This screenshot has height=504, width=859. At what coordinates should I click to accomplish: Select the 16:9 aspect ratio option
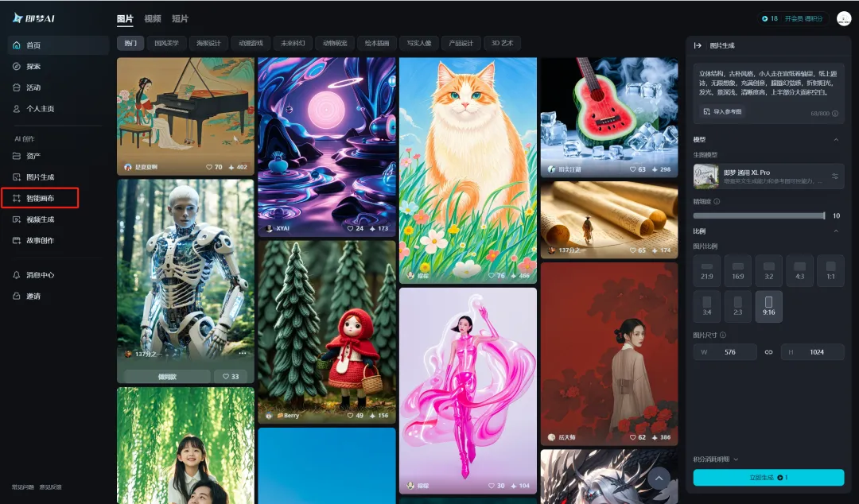(x=738, y=271)
